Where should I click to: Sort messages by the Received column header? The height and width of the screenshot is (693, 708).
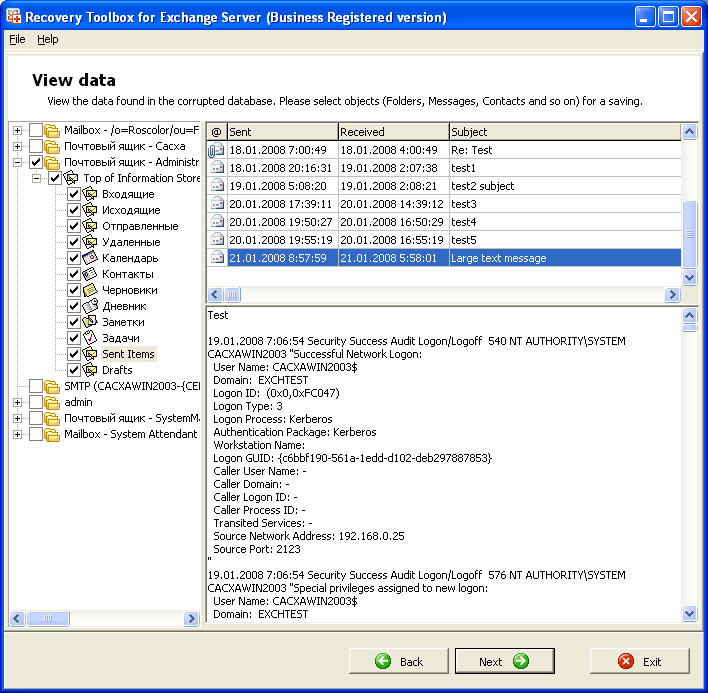tap(392, 132)
